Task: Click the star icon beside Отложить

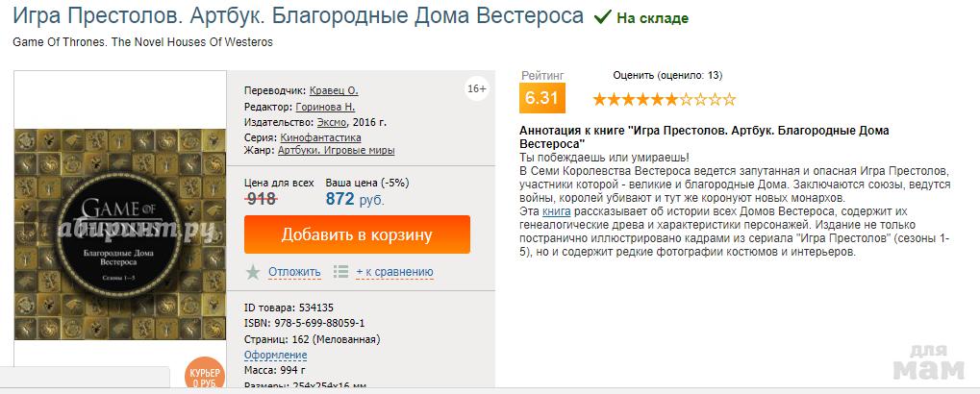Action: [x=253, y=272]
